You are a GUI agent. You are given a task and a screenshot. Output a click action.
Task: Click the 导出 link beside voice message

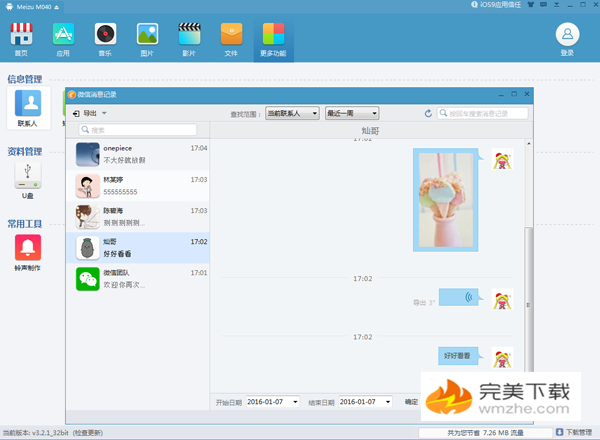(x=419, y=303)
